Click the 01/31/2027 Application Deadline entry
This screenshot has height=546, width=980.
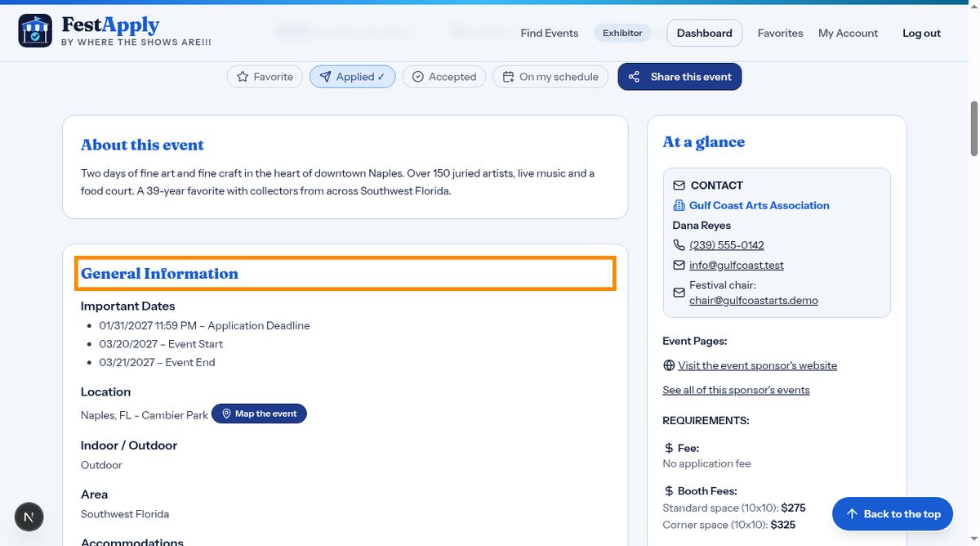pyautogui.click(x=204, y=325)
